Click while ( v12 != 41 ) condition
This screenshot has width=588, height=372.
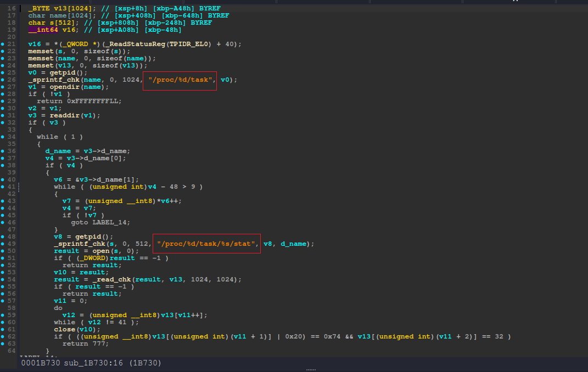(97, 323)
